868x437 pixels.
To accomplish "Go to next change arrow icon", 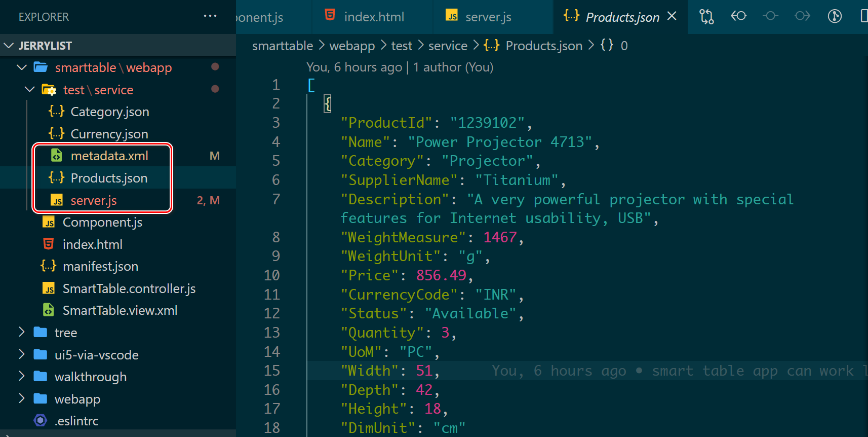I will click(802, 16).
